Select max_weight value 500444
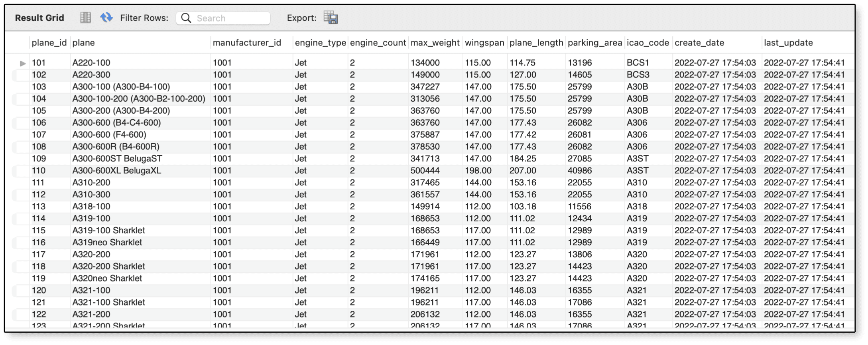The width and height of the screenshot is (868, 345). point(425,170)
